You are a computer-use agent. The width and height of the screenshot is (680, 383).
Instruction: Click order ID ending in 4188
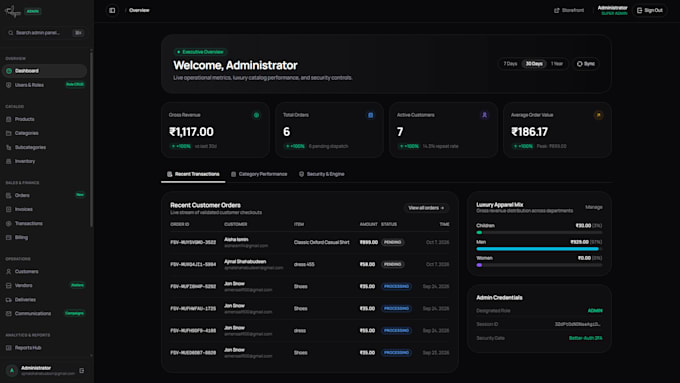pyautogui.click(x=193, y=331)
